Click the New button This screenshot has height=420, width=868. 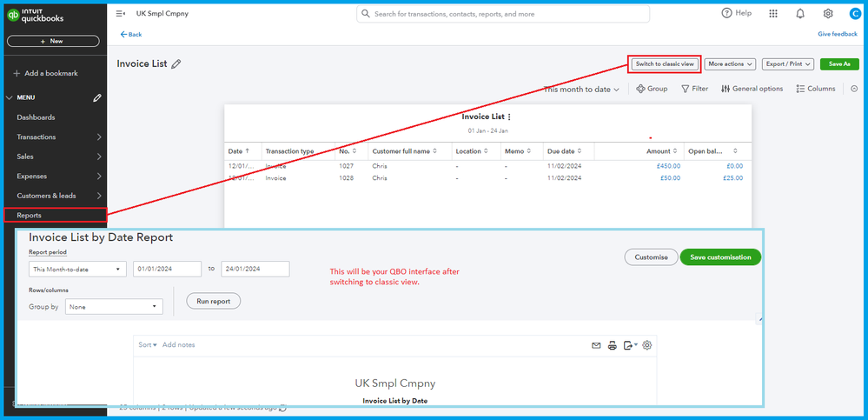pyautogui.click(x=53, y=41)
